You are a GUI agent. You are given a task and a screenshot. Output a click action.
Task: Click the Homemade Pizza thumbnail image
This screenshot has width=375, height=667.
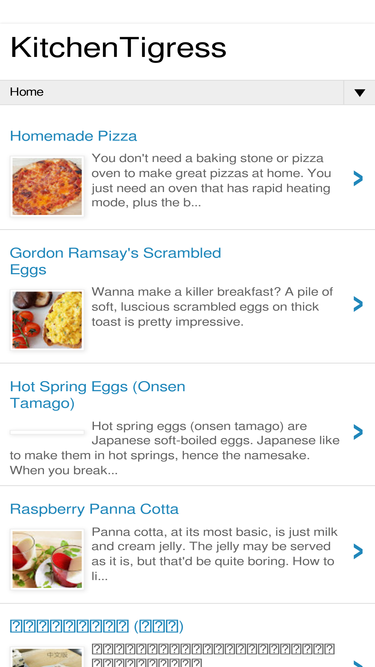[x=47, y=186]
